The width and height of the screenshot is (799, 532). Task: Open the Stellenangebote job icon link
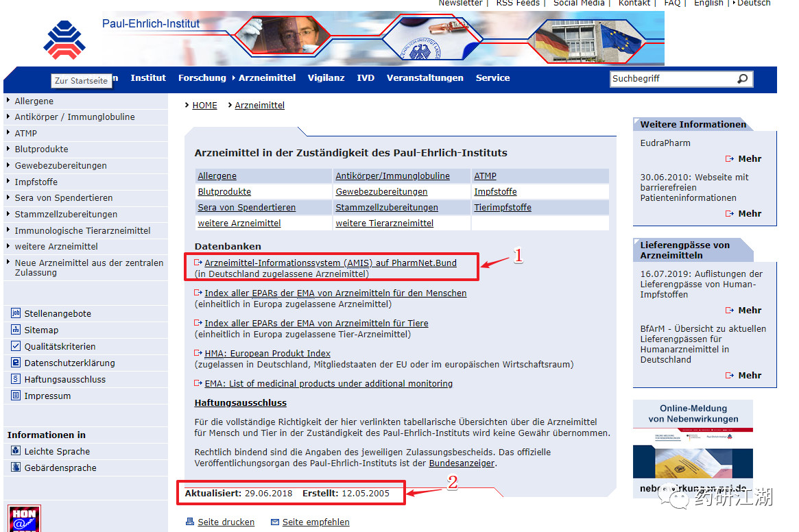coord(16,313)
